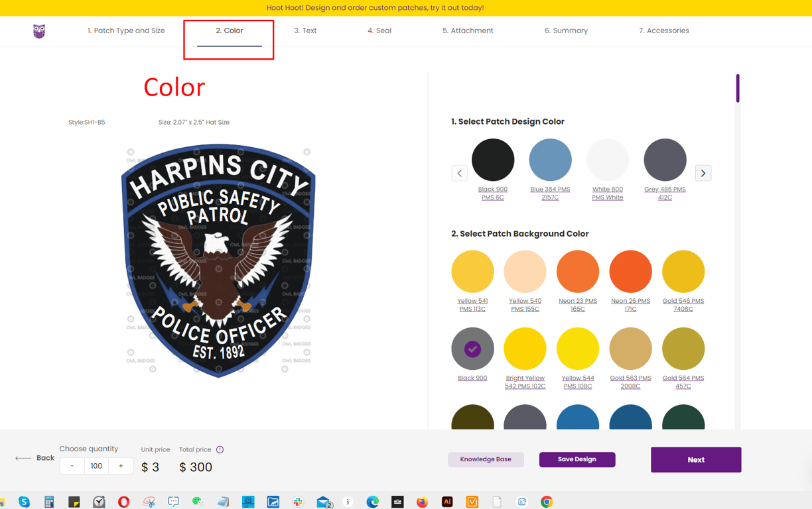Viewport: 812px width, 509px height.
Task: Pick Blue 364 design color swatch
Action: coord(550,160)
